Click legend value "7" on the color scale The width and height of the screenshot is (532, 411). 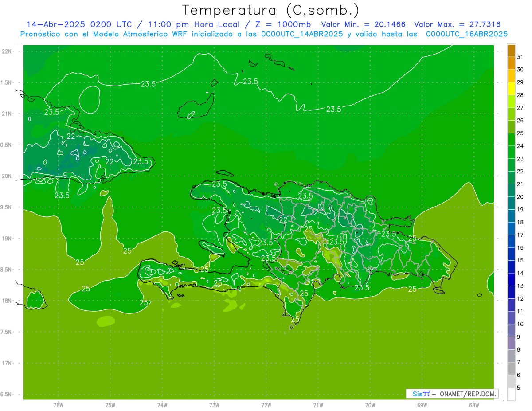click(x=519, y=363)
